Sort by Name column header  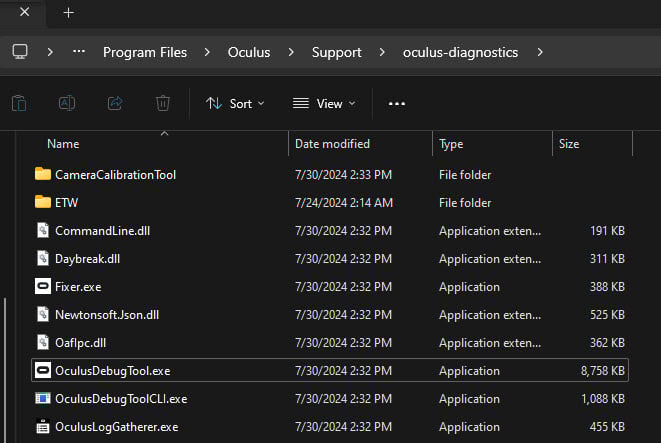tap(63, 144)
